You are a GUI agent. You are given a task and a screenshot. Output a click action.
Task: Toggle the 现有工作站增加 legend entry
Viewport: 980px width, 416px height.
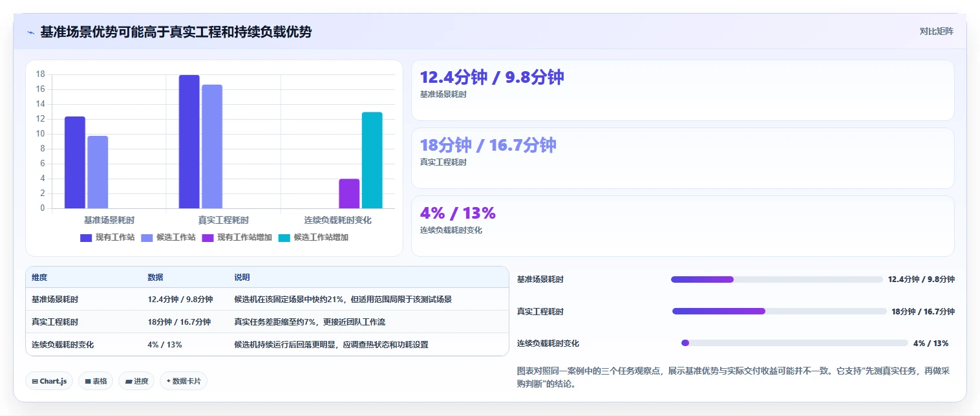pyautogui.click(x=237, y=237)
